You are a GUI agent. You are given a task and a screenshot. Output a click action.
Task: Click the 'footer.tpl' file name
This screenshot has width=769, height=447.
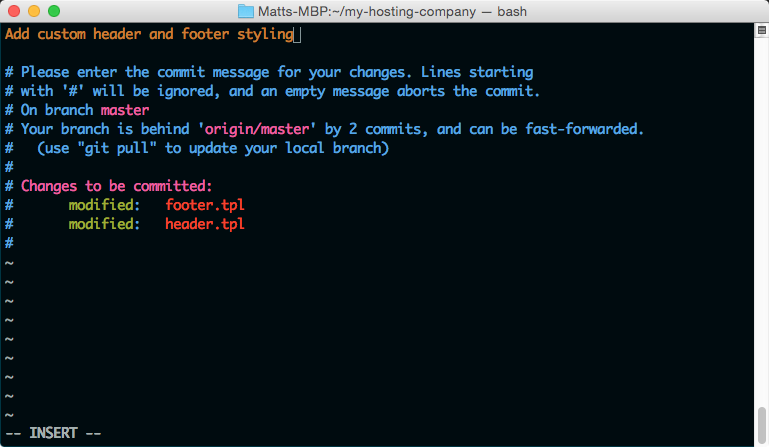[x=205, y=205]
